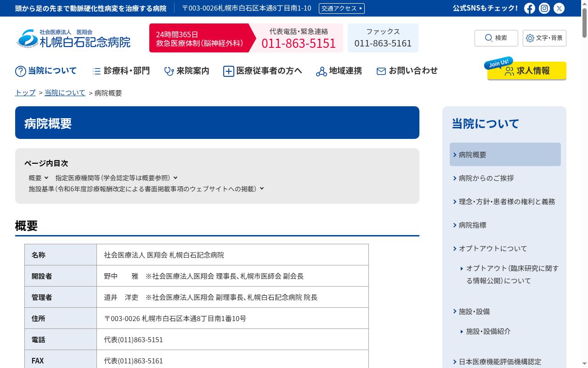Select 病院概要 in the sidebar
The width and height of the screenshot is (588, 368).
[505, 155]
